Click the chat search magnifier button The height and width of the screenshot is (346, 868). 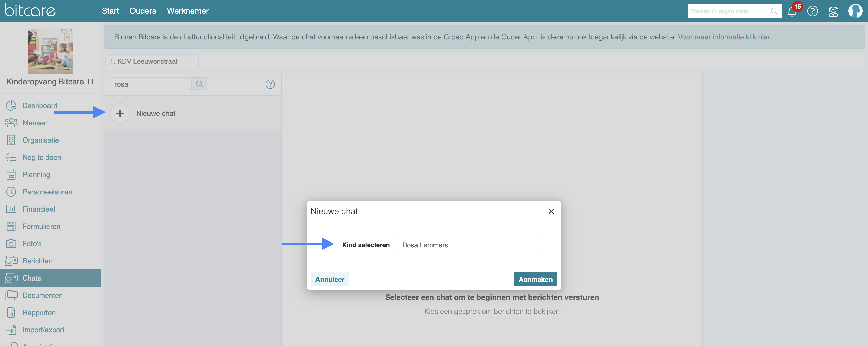click(199, 84)
